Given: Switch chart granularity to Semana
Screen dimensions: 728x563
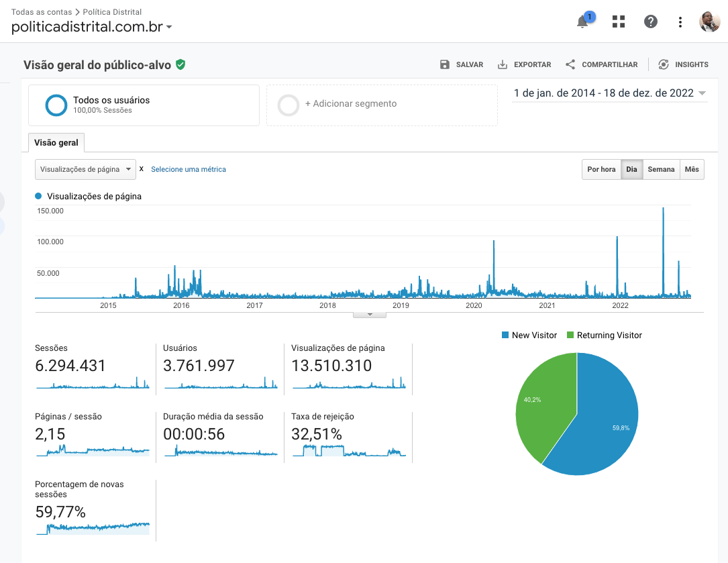Looking at the screenshot, I should pyautogui.click(x=661, y=170).
